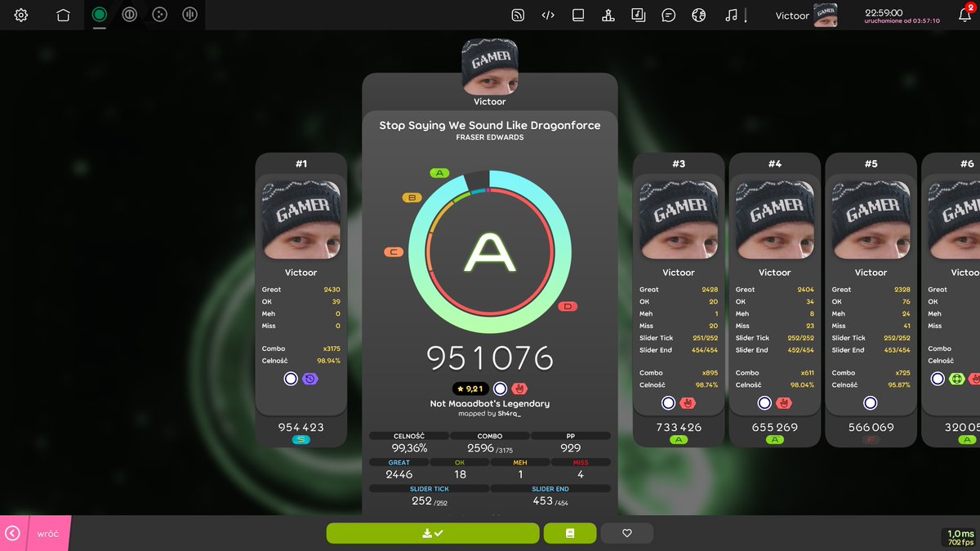
Task: Click the avatar on the #3 score card
Action: coord(679,218)
